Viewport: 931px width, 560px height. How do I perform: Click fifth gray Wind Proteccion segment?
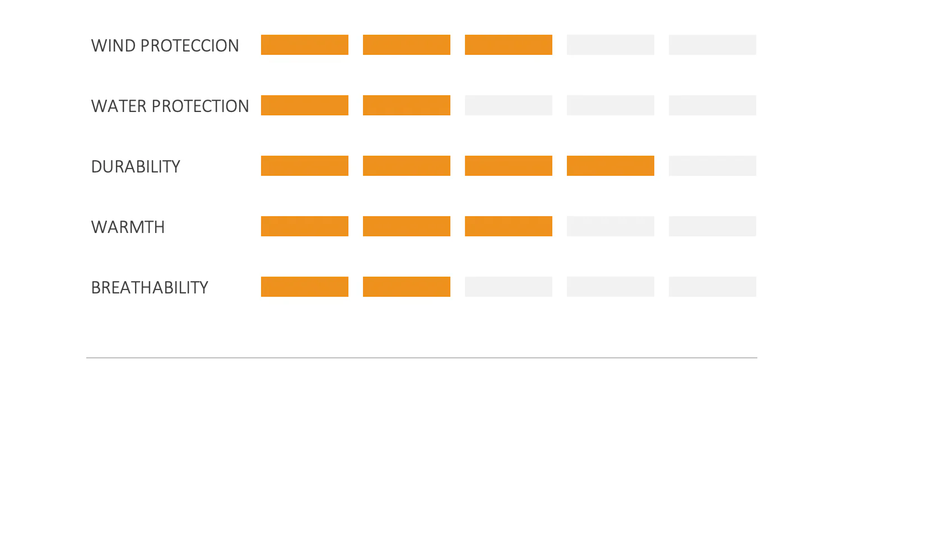[x=713, y=45]
